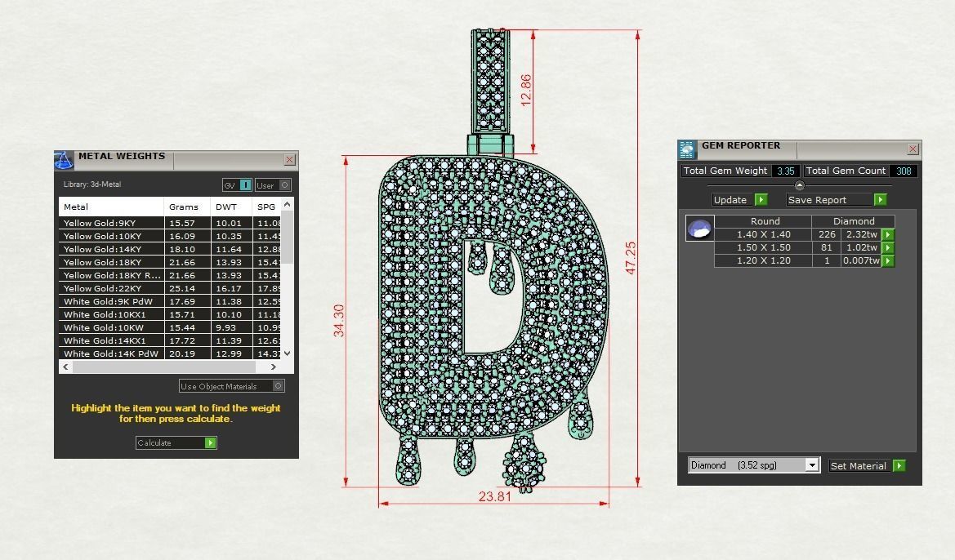Select the Yellow Gold:18KY R... row
Image resolution: width=955 pixels, height=560 pixels.
click(x=170, y=275)
